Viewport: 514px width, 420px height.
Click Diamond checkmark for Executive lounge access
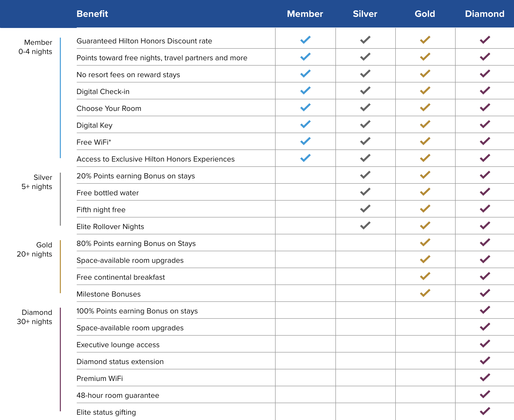pyautogui.click(x=485, y=344)
